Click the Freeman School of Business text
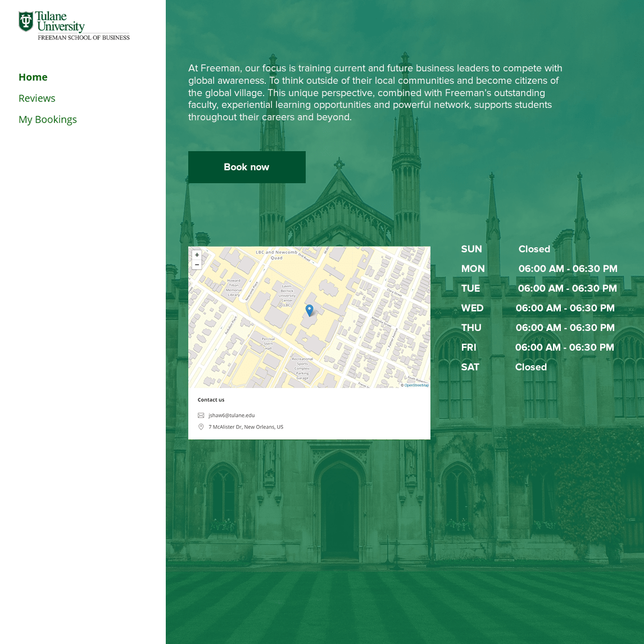Viewport: 644px width, 644px height. 84,38
